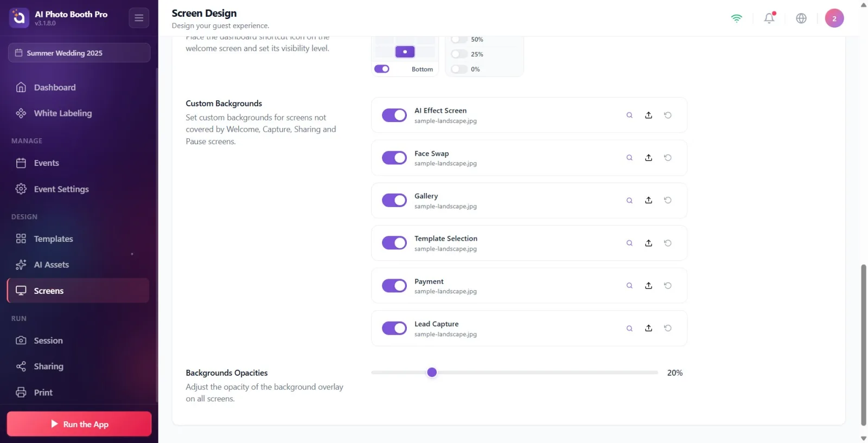This screenshot has height=443, width=868.
Task: Click the Backgrounds Opacities slider handle
Action: (432, 373)
